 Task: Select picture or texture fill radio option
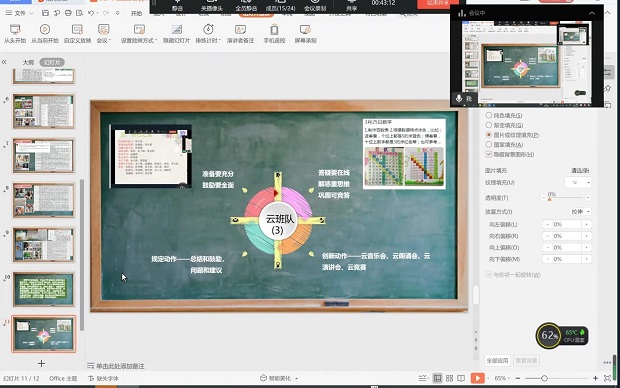(489, 135)
